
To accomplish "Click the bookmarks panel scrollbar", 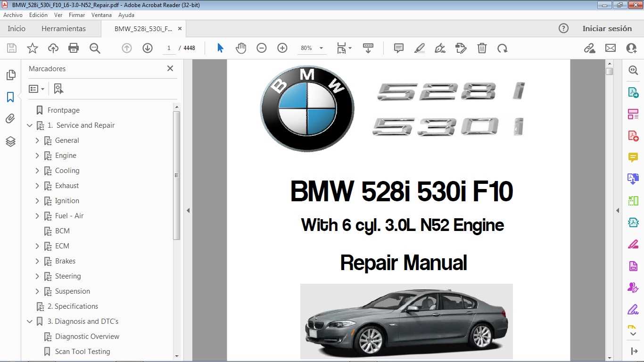I will click(x=177, y=175).
